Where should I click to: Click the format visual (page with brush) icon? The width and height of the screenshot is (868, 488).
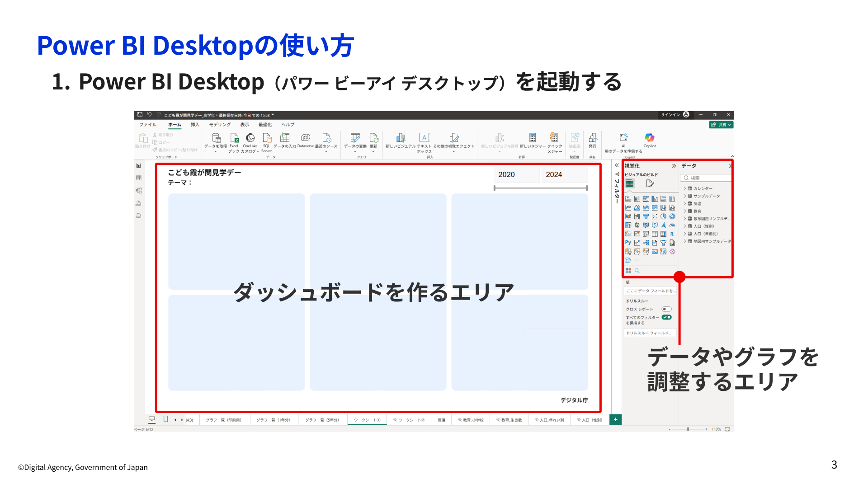tap(650, 183)
